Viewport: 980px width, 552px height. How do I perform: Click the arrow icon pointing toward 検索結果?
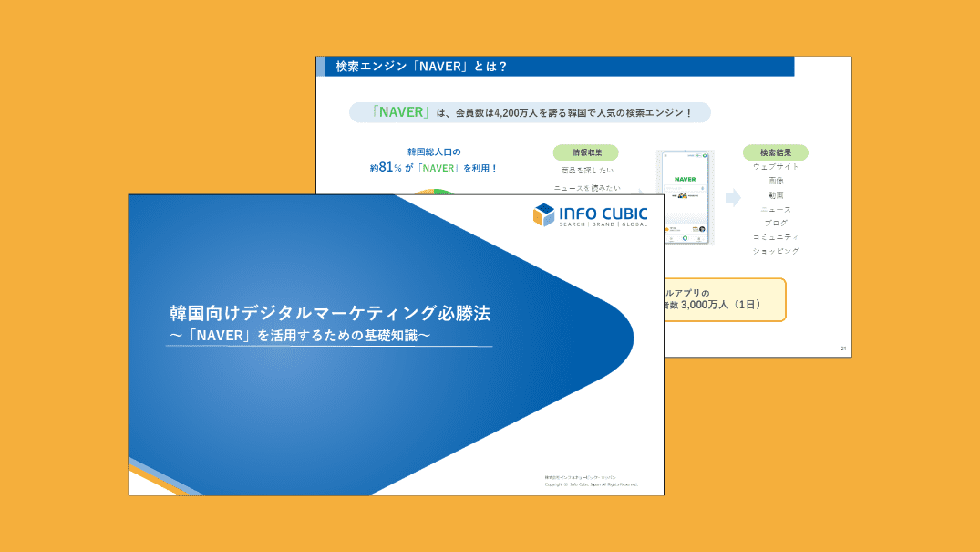tap(733, 197)
